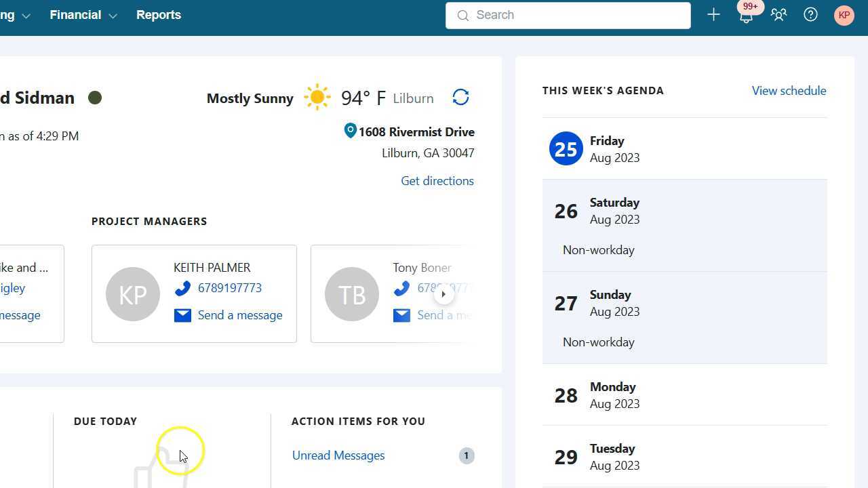Refresh the weather with the circular arrows icon
Screen dimensions: 868x488
460,98
